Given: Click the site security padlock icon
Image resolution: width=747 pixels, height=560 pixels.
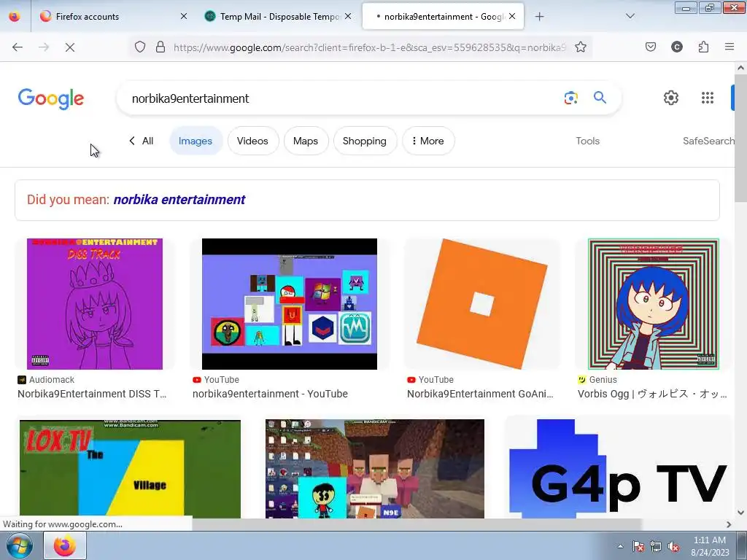Looking at the screenshot, I should pos(160,47).
